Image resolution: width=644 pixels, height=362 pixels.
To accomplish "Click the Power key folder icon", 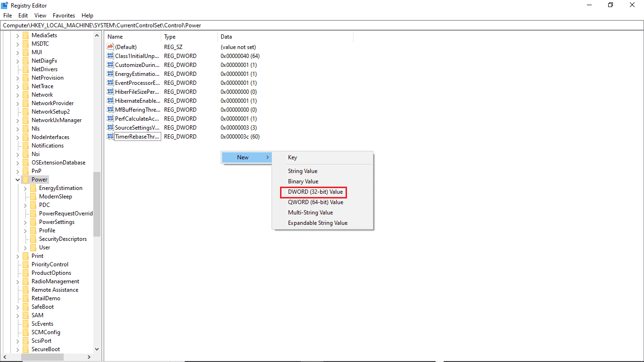I will [x=25, y=180].
